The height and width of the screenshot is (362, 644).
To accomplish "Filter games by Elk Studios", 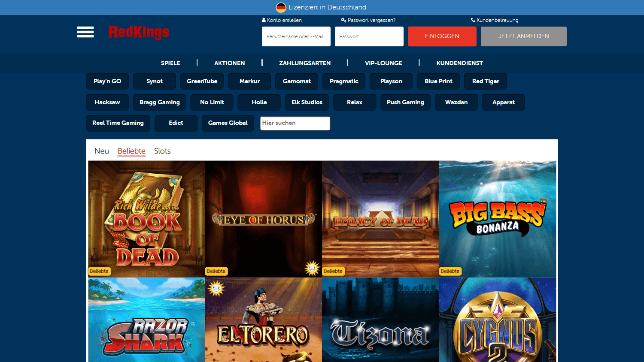I will click(307, 102).
